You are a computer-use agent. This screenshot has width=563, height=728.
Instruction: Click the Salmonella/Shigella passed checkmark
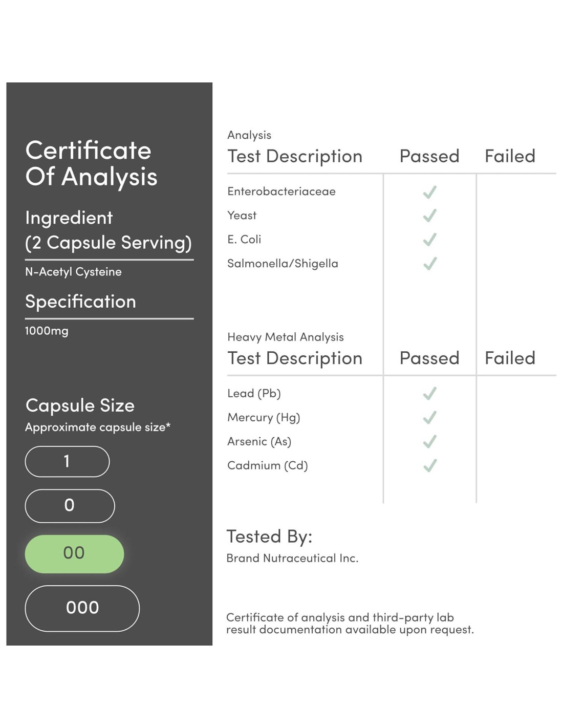click(429, 264)
